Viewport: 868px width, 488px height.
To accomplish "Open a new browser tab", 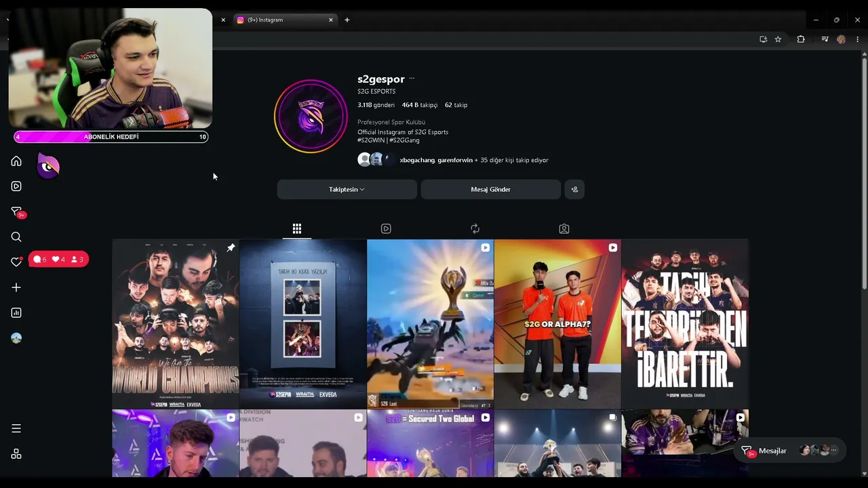I will [347, 20].
